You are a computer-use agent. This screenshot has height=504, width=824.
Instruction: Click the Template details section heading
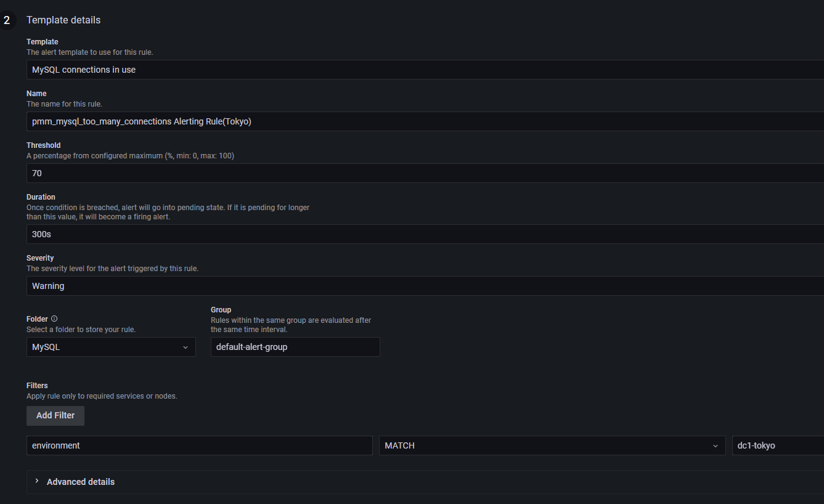(63, 20)
